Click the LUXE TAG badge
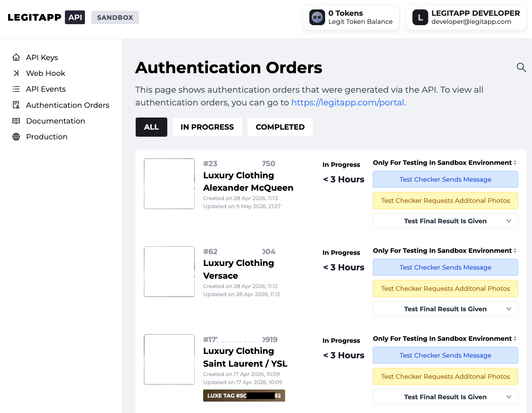The width and height of the screenshot is (532, 413). pyautogui.click(x=244, y=396)
